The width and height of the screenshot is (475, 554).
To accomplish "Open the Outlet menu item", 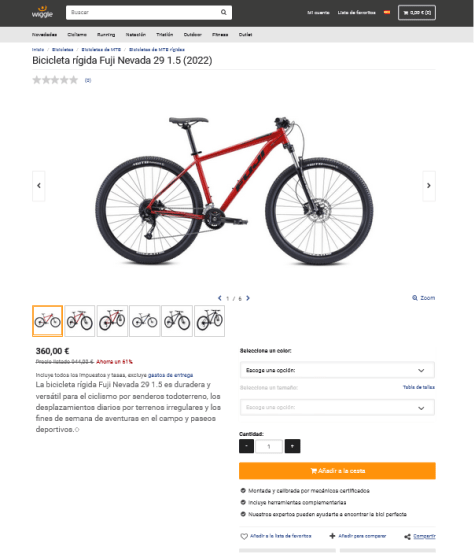I will coord(245,35).
